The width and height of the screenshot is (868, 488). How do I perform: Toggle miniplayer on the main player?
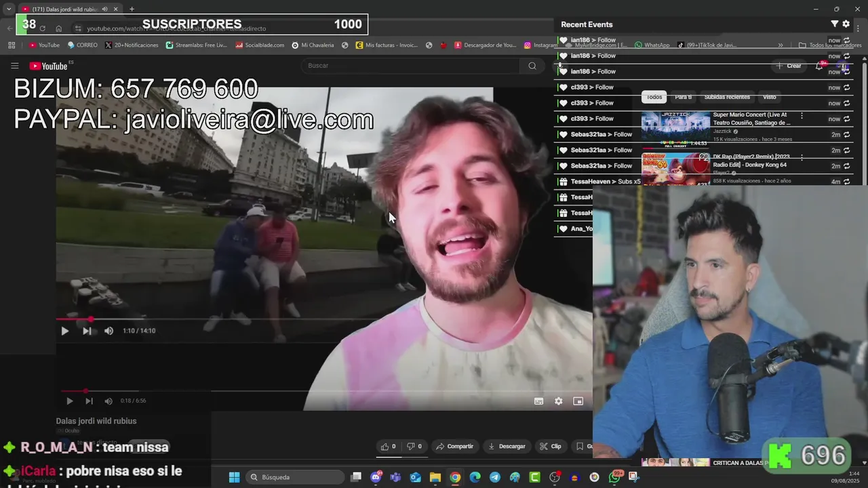click(x=578, y=401)
